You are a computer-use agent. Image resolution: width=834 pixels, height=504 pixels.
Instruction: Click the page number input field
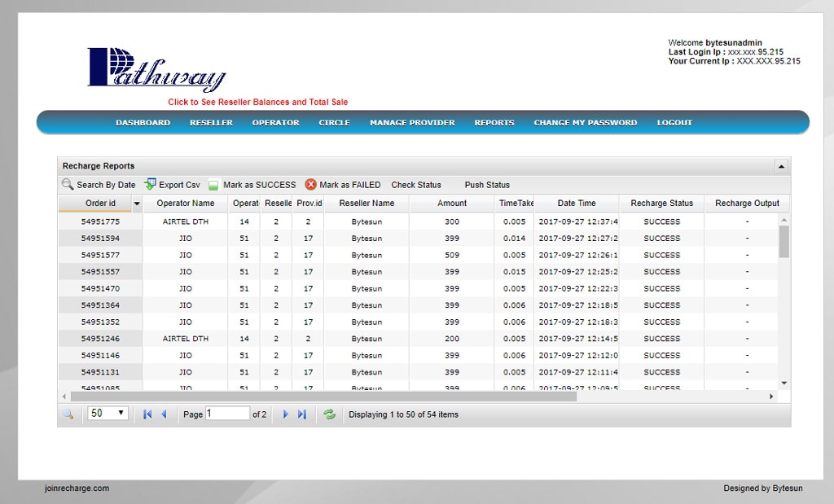coord(227,414)
